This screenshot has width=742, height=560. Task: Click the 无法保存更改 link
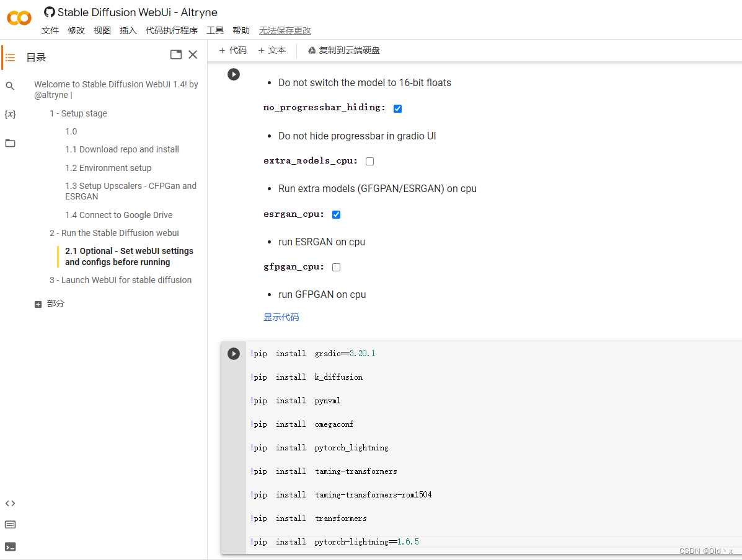[x=285, y=31]
